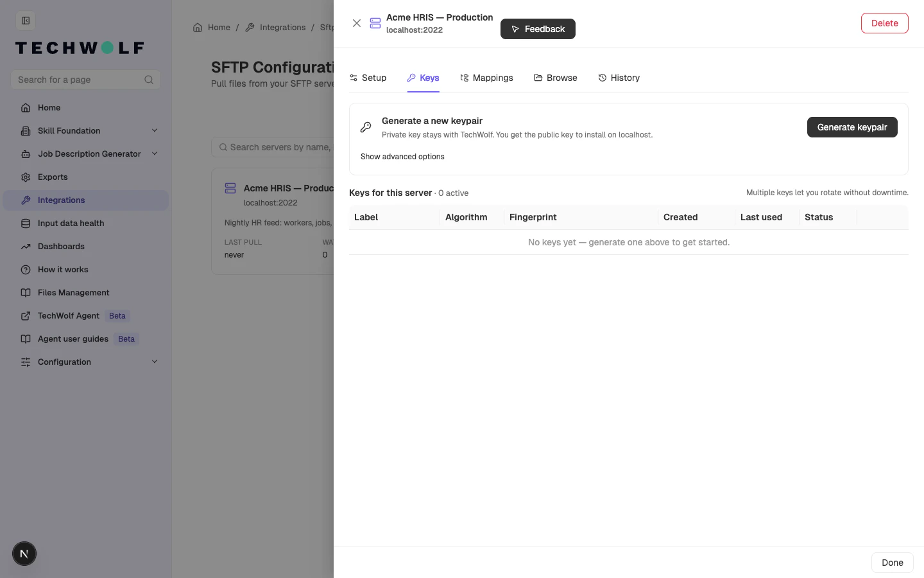Click the How it works question icon
This screenshot has width=924, height=578.
pyautogui.click(x=26, y=270)
